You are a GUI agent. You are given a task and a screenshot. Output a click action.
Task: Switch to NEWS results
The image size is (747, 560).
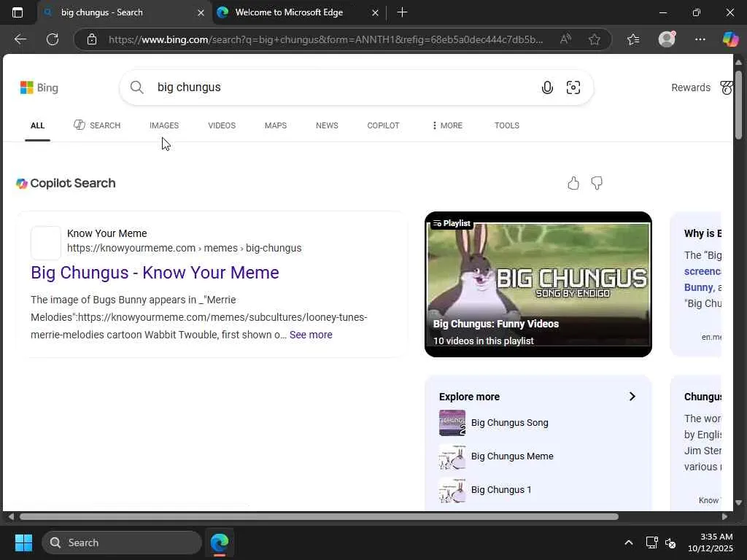tap(327, 125)
